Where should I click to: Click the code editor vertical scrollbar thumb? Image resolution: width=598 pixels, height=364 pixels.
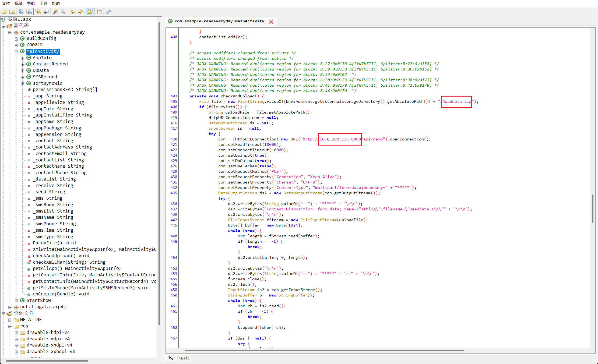[x=593, y=208]
